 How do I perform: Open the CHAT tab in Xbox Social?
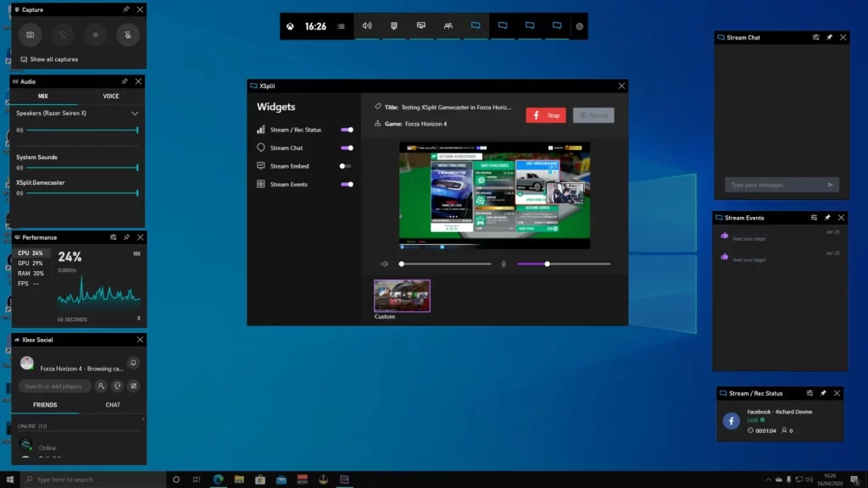click(x=112, y=405)
